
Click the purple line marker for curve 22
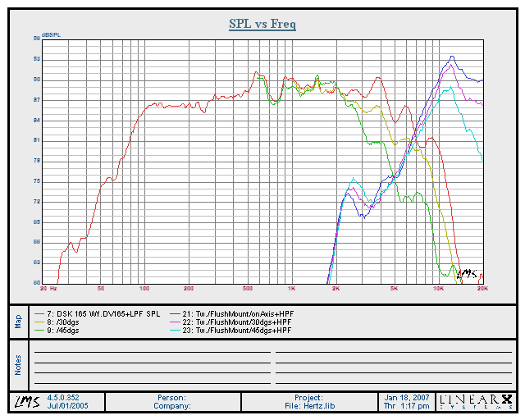(173, 322)
